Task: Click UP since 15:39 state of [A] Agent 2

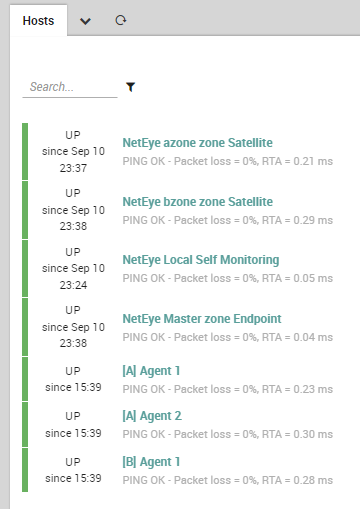Action: (x=73, y=424)
